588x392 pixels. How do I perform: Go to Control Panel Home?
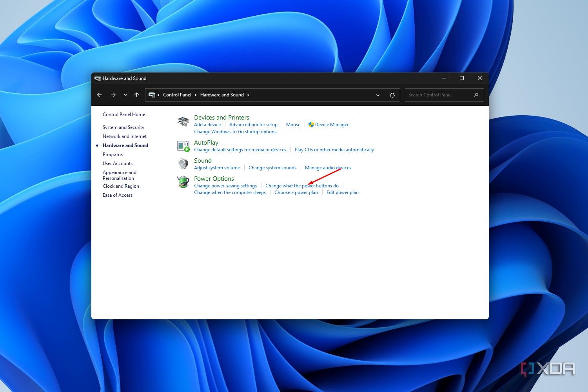coord(123,114)
